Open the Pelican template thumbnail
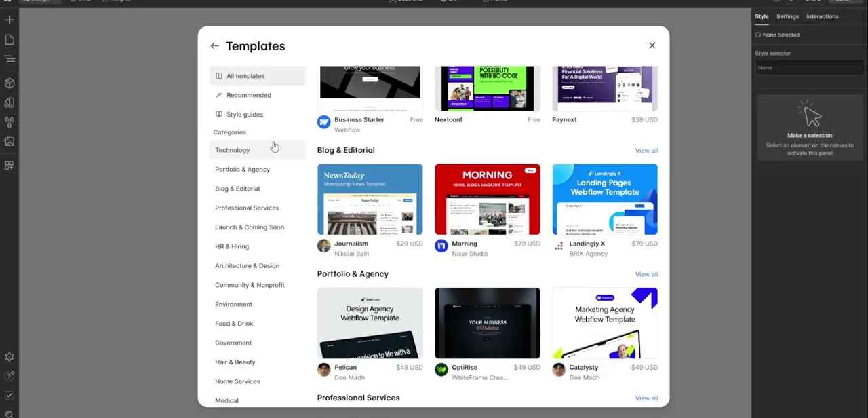868x418 pixels. (370, 323)
